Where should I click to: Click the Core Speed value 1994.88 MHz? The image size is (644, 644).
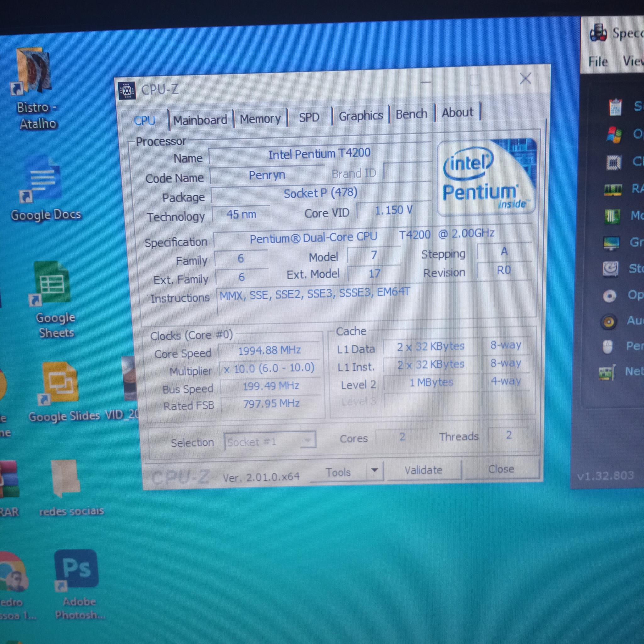(269, 350)
